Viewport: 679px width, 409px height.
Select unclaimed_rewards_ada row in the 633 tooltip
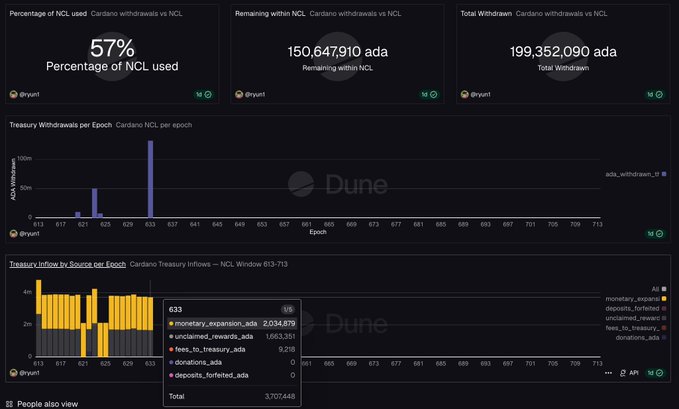232,337
